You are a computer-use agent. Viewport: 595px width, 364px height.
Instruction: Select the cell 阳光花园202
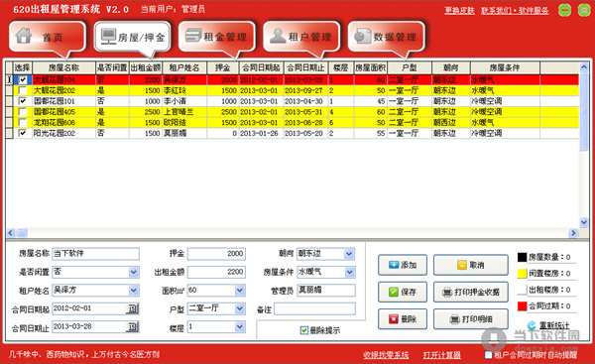pos(63,133)
